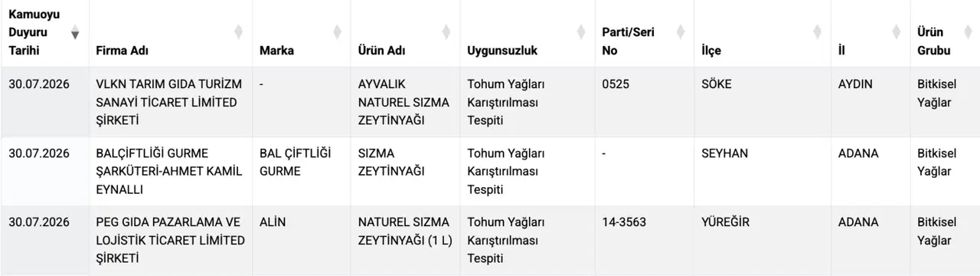This screenshot has width=980, height=276.
Task: Sort table using Ürün Adı arrows
Action: coord(447,32)
